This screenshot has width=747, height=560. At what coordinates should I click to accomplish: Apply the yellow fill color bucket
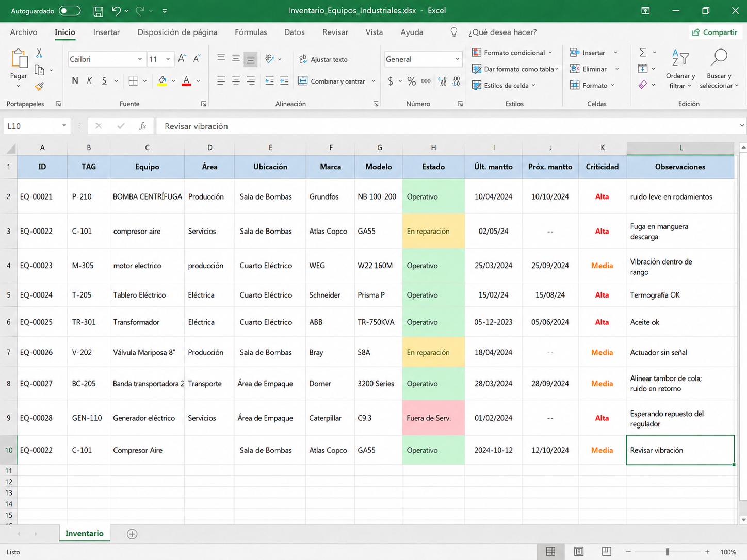[x=162, y=81]
